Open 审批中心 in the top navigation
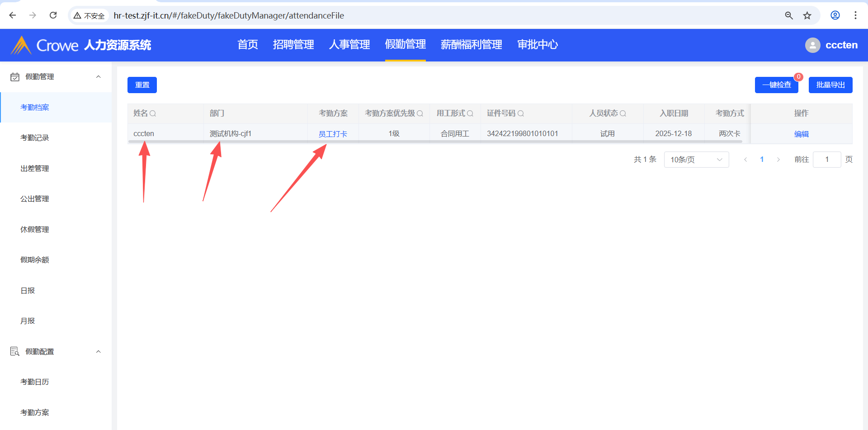Image resolution: width=868 pixels, height=430 pixels. (x=538, y=45)
